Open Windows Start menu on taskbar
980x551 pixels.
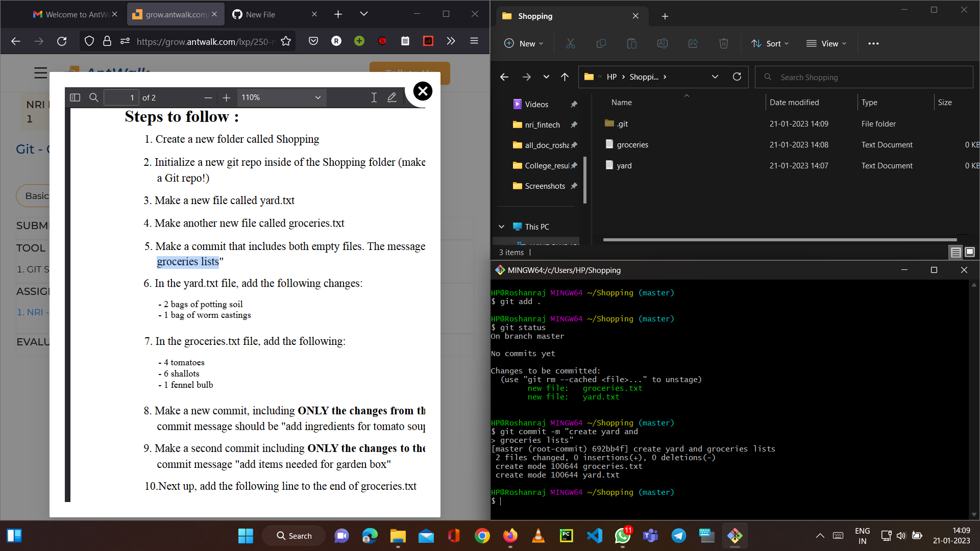[x=246, y=536]
